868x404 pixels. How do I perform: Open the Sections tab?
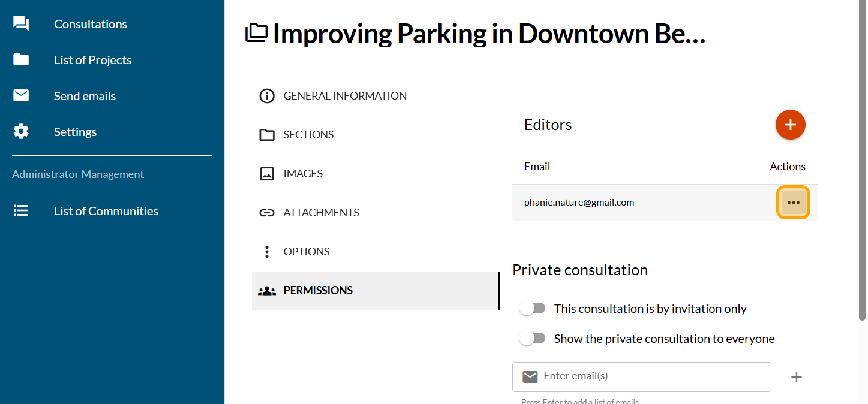tap(308, 135)
